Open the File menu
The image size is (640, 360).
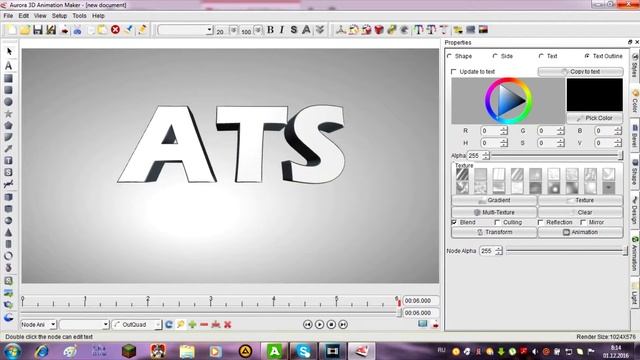(x=8, y=16)
